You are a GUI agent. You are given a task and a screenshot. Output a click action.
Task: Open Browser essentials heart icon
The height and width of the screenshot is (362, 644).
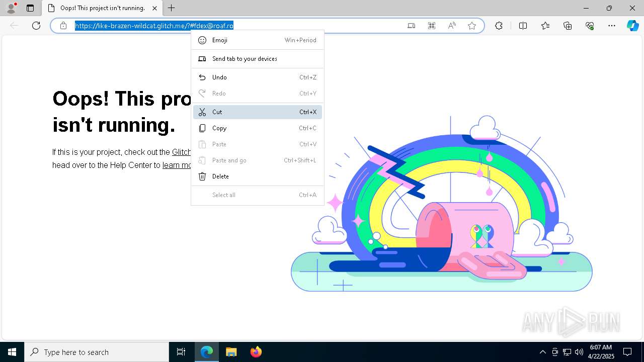pos(590,26)
